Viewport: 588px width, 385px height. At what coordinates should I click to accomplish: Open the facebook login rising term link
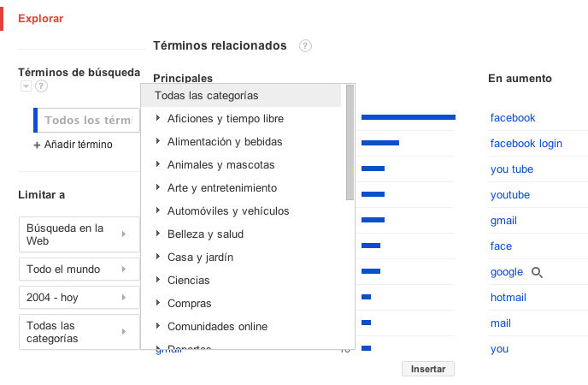[526, 144]
